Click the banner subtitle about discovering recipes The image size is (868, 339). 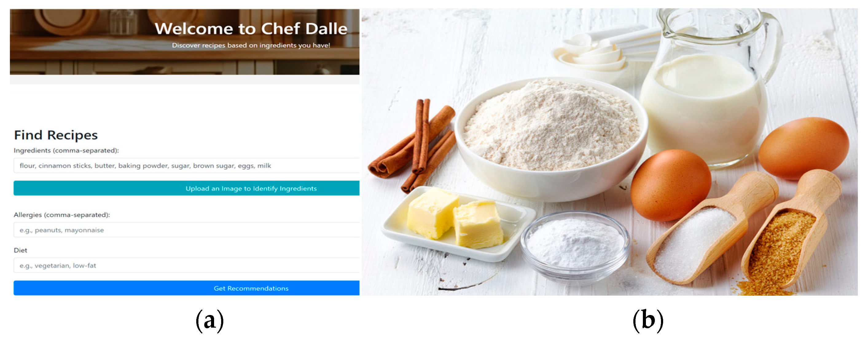[x=251, y=45]
